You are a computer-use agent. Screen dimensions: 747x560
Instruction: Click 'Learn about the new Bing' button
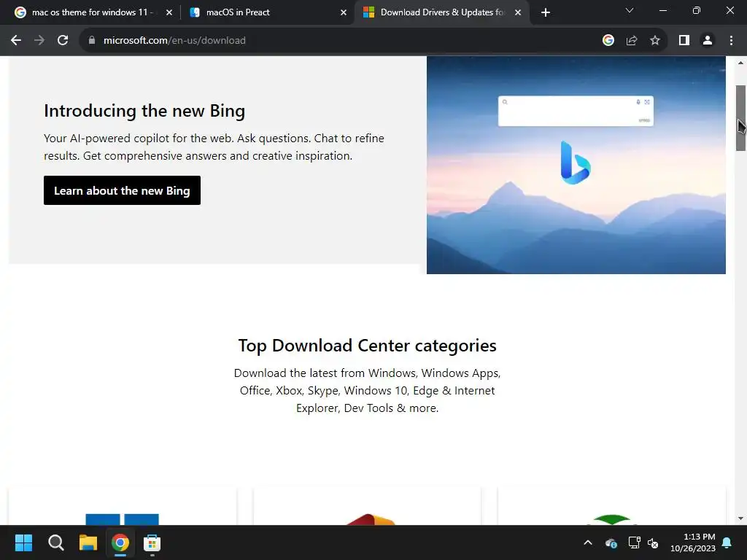122,190
